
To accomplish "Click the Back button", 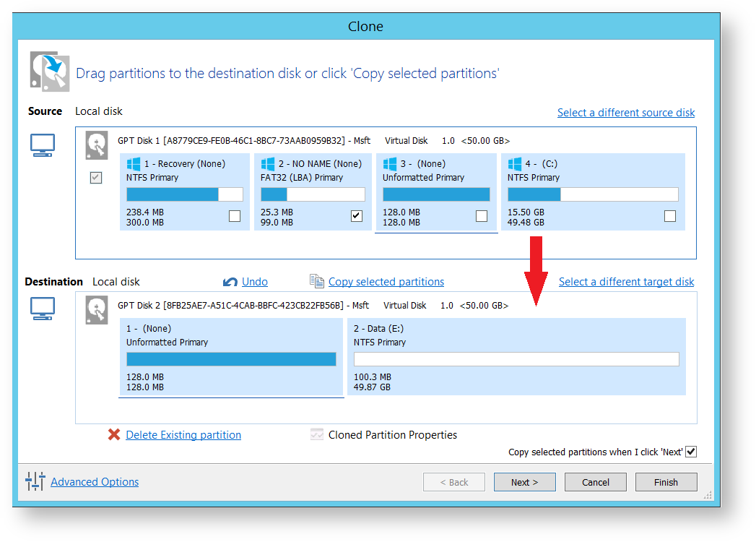I will [454, 482].
